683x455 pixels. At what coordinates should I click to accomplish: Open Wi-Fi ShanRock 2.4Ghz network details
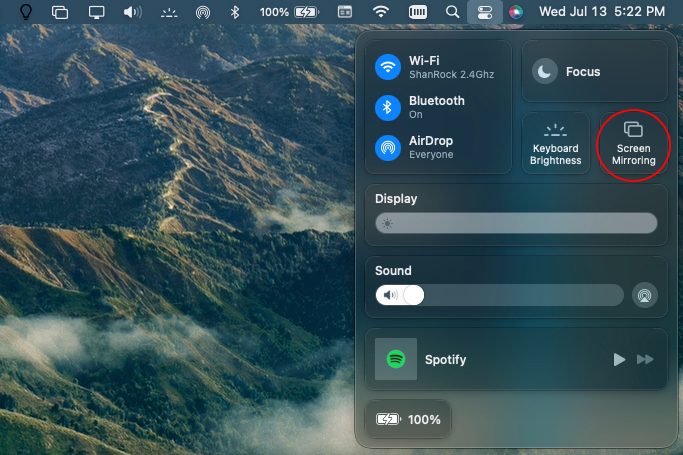(451, 67)
